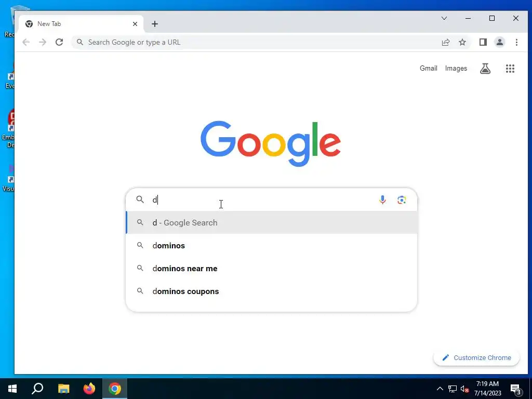Click the Chrome forward arrow
This screenshot has height=399, width=532.
tap(43, 42)
